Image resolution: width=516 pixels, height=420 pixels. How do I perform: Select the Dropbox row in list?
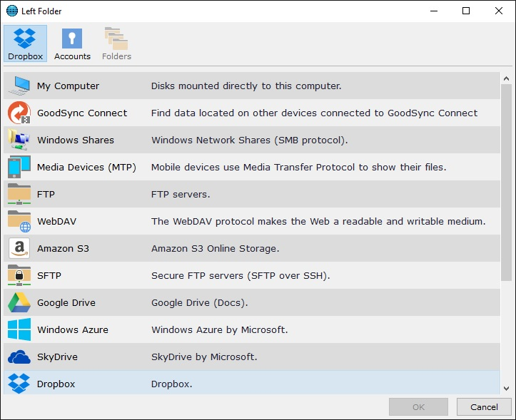click(250, 384)
